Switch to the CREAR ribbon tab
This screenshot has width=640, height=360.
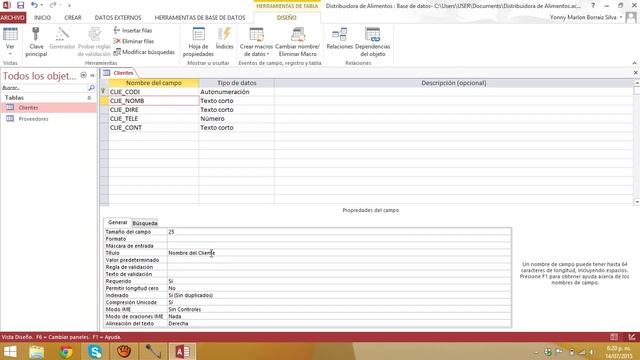pos(73,18)
